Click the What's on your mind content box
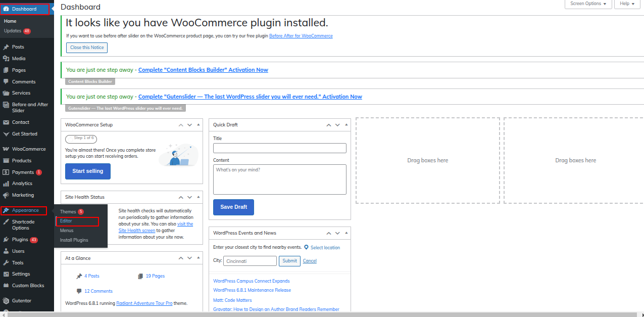Screen dimensions: 644x317 [x=280, y=179]
